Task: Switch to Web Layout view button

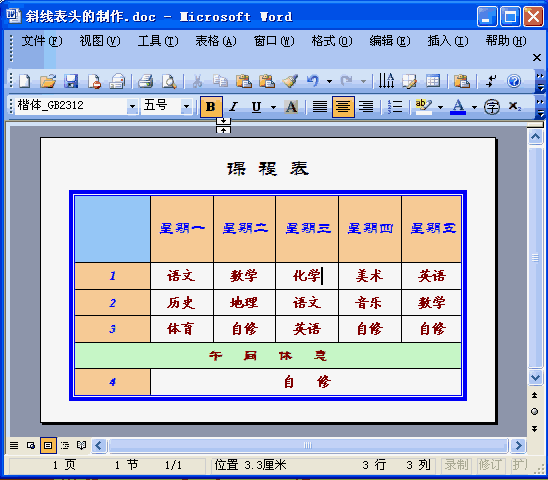Action: click(x=31, y=445)
